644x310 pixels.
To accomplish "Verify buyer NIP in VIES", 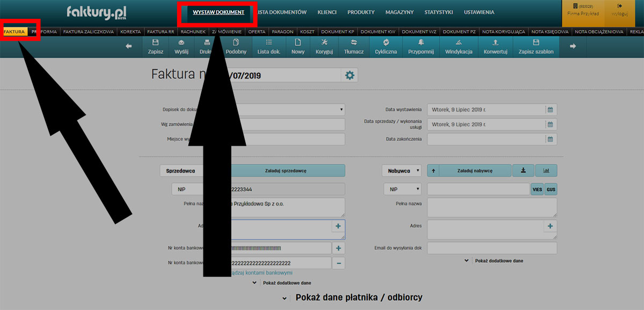I will (536, 189).
